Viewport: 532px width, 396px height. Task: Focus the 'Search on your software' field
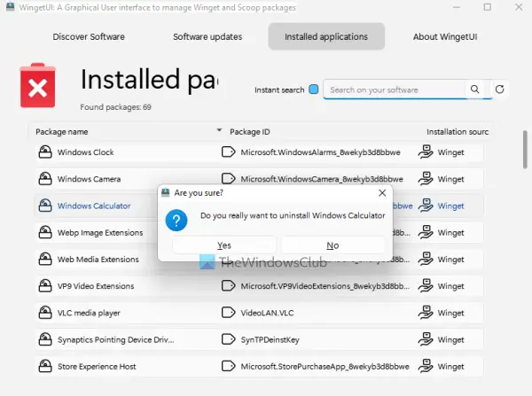pos(395,89)
